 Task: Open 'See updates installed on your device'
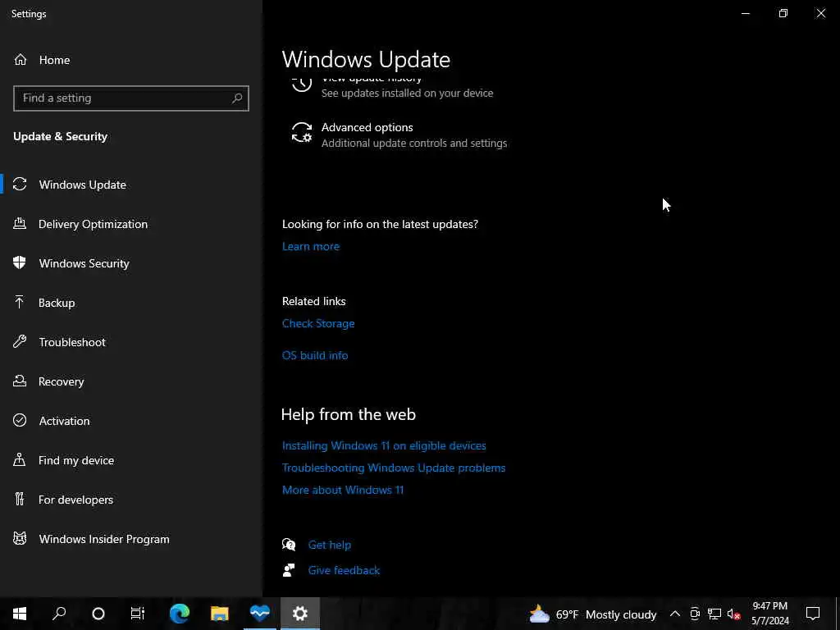(x=407, y=94)
